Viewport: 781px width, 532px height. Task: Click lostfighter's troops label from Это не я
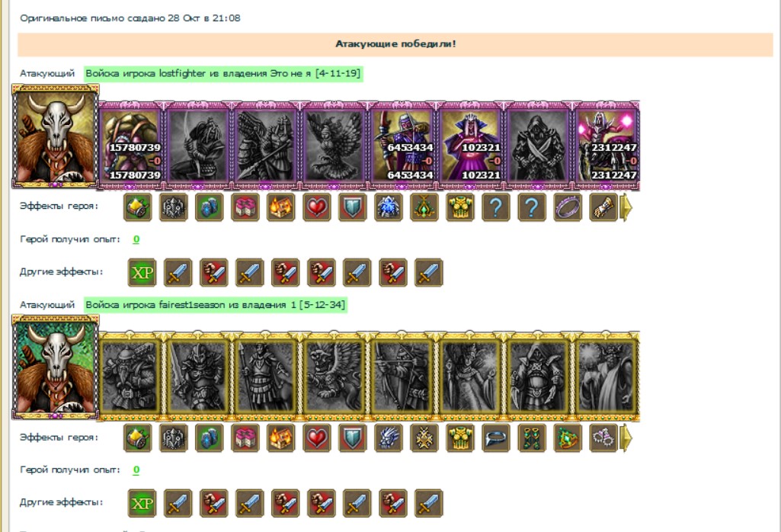[223, 73]
